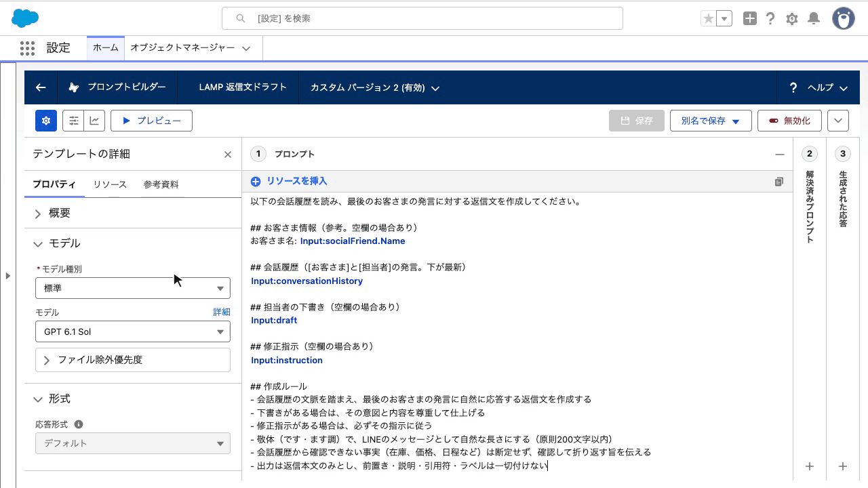Click the 無効化 deactivate button

pyautogui.click(x=789, y=121)
